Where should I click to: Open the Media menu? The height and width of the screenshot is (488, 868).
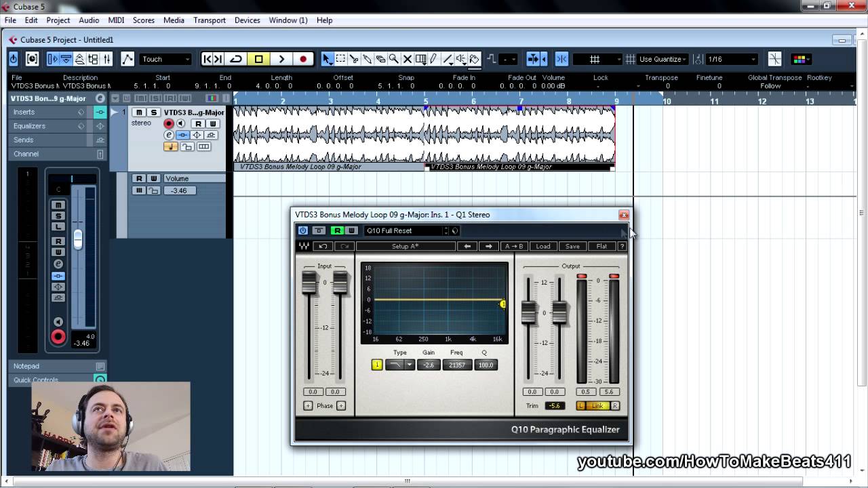coord(174,20)
